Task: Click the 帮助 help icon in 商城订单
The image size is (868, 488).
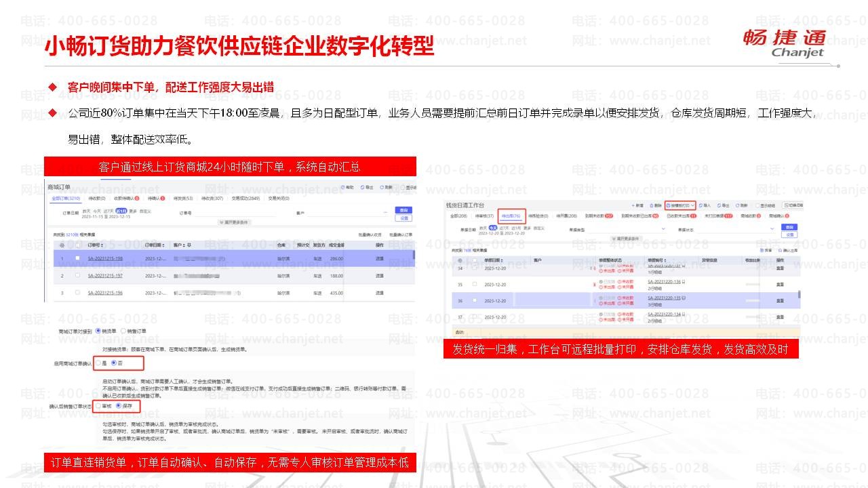Action: [x=342, y=187]
